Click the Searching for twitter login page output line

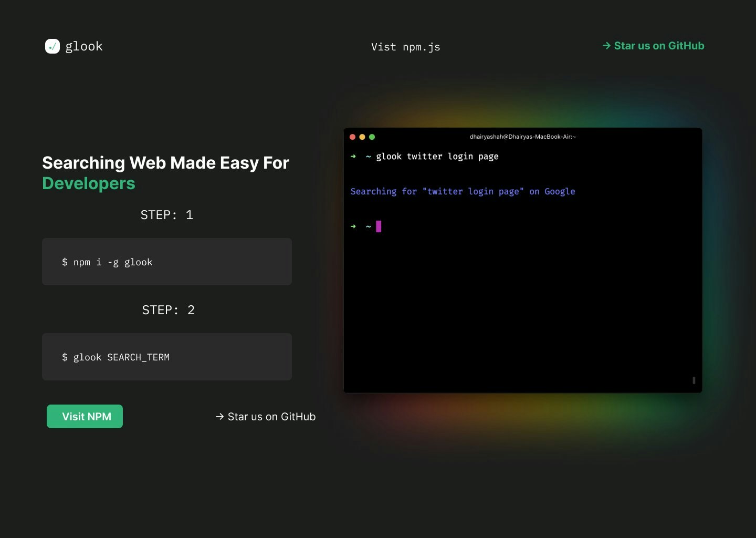(x=463, y=192)
